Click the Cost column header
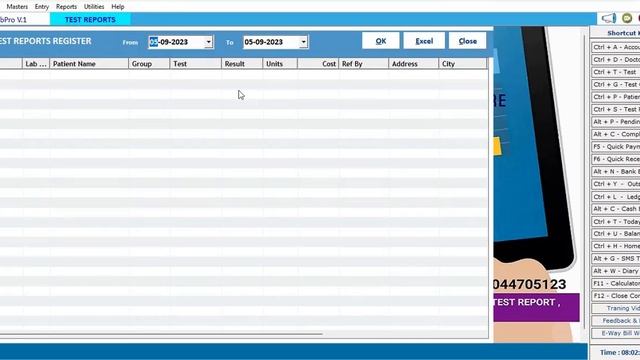Image resolution: width=640 pixels, height=360 pixels. point(318,64)
